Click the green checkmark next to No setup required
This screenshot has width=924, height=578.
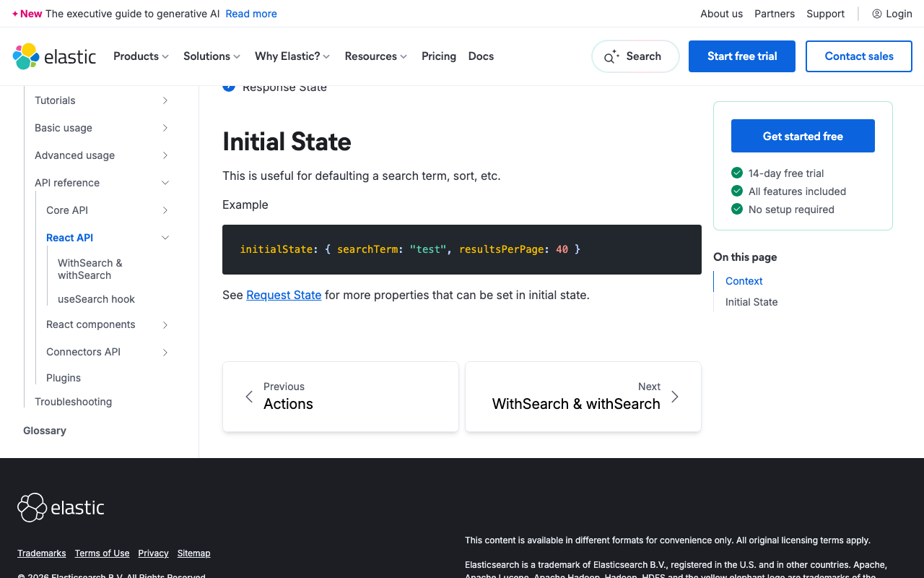(736, 210)
